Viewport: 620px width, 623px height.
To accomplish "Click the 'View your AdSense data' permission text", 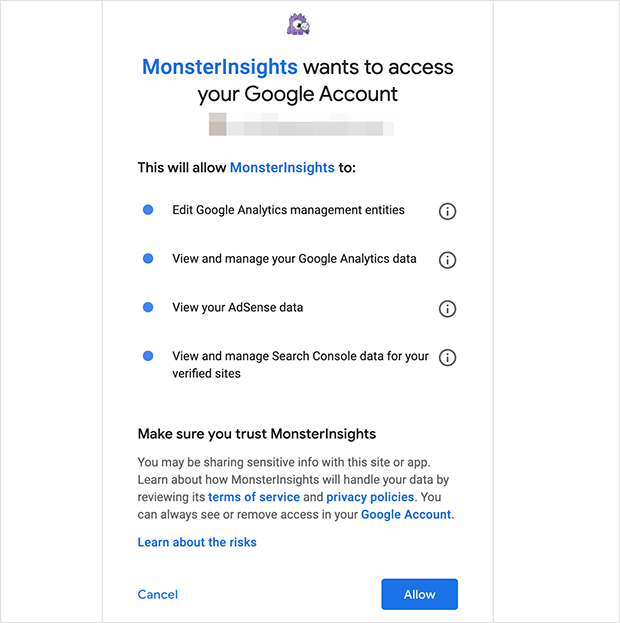I will coord(238,308).
